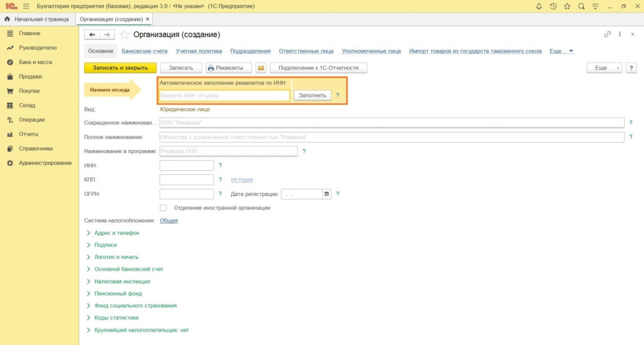644x345 pixels.
Task: Open Продажи section in the sidebar
Action: (30, 77)
